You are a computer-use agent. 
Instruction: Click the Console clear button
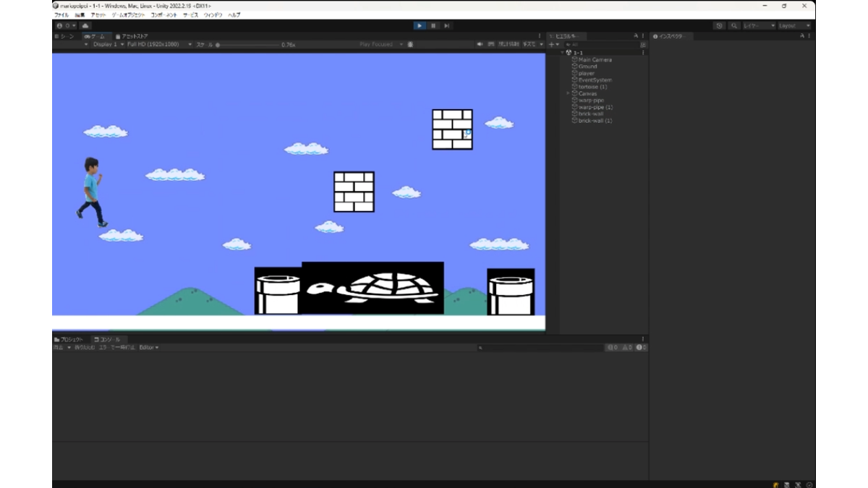pyautogui.click(x=59, y=348)
